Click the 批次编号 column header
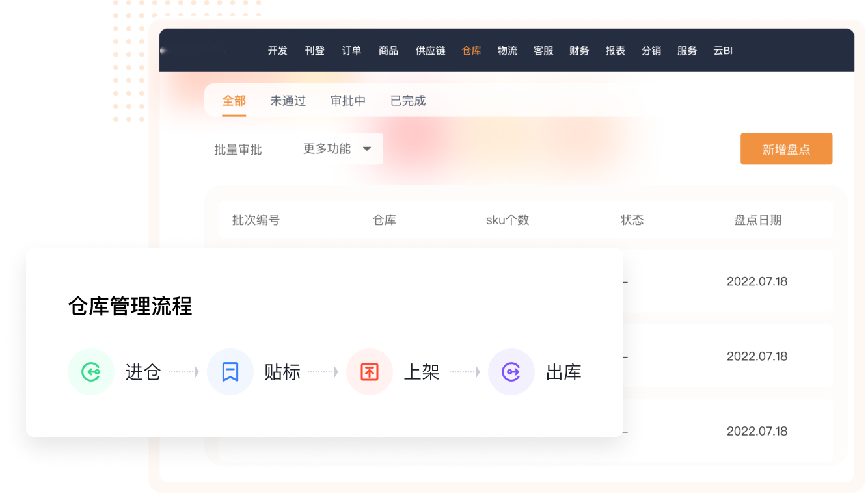Screen dimensions: 868x496 tap(256, 220)
